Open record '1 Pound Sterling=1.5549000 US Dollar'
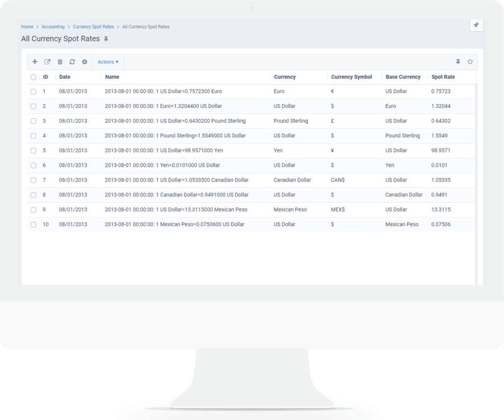The height and width of the screenshot is (420, 504). pos(175,136)
